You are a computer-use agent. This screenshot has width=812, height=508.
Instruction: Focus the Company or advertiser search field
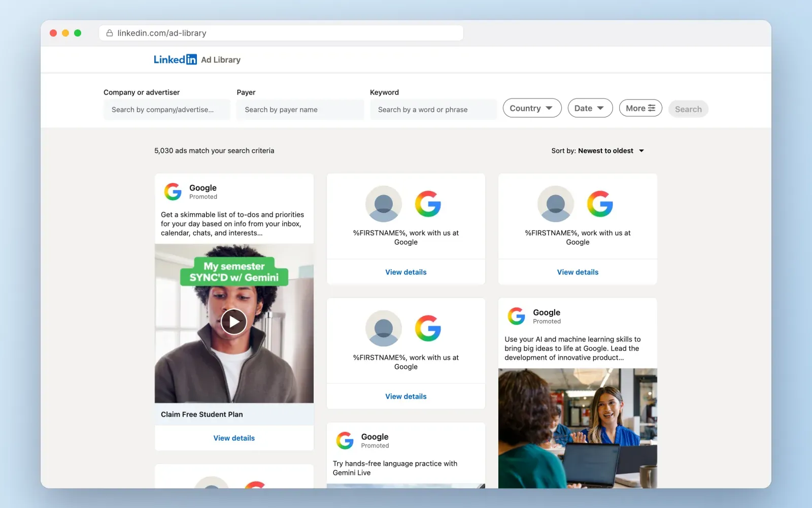[x=167, y=110]
